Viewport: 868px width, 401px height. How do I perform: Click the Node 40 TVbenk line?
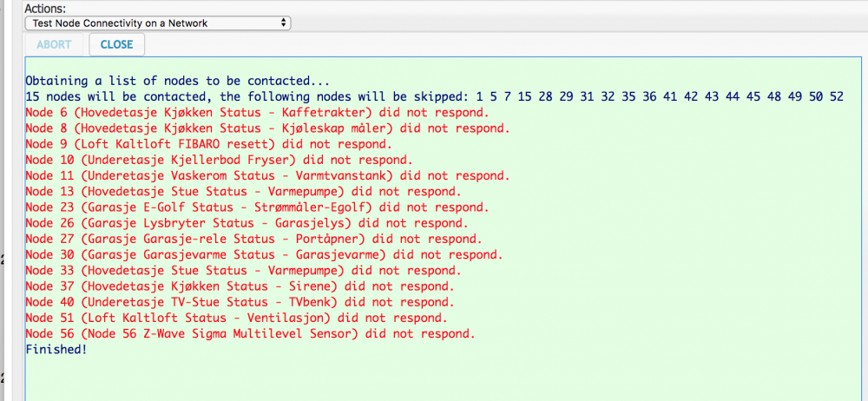click(236, 301)
